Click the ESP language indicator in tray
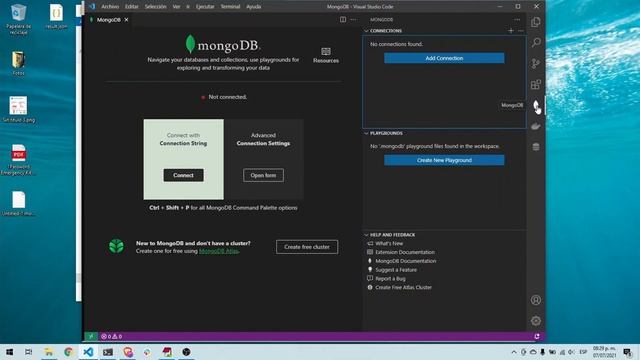Image resolution: width=640 pixels, height=360 pixels. (583, 352)
